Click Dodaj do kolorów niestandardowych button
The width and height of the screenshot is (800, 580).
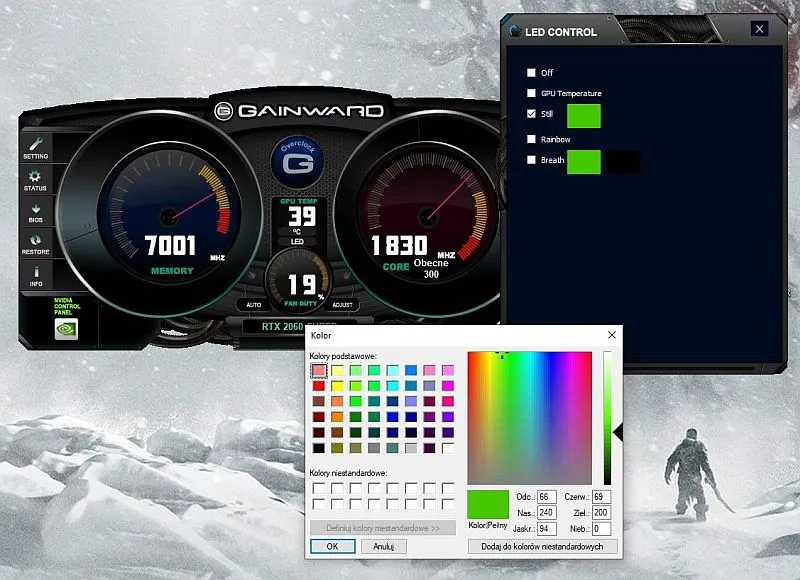tap(542, 546)
